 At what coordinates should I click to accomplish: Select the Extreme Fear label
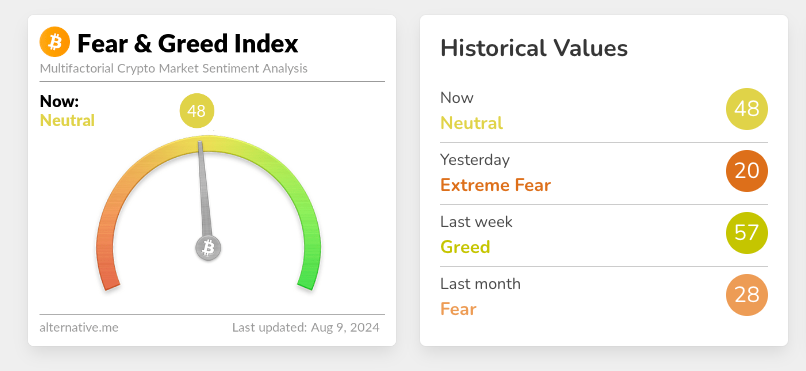pos(496,185)
